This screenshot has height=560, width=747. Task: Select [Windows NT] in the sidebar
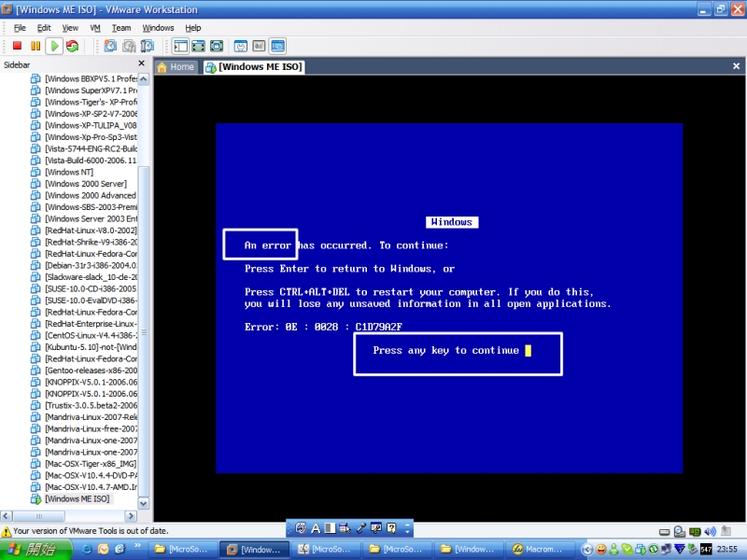63,172
